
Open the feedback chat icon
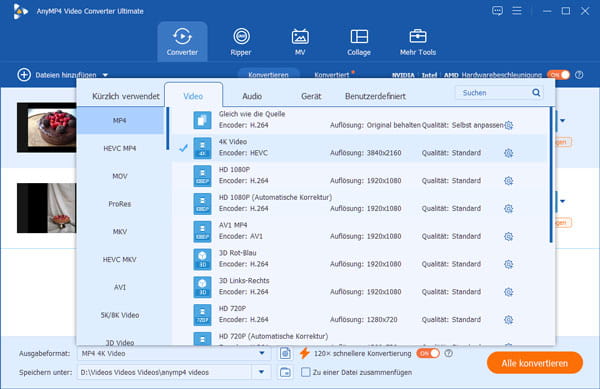point(497,11)
